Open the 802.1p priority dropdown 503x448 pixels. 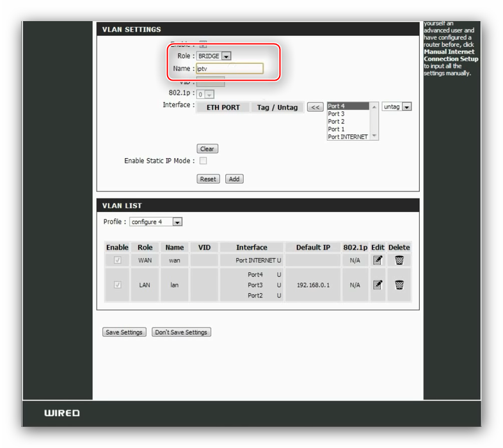205,94
